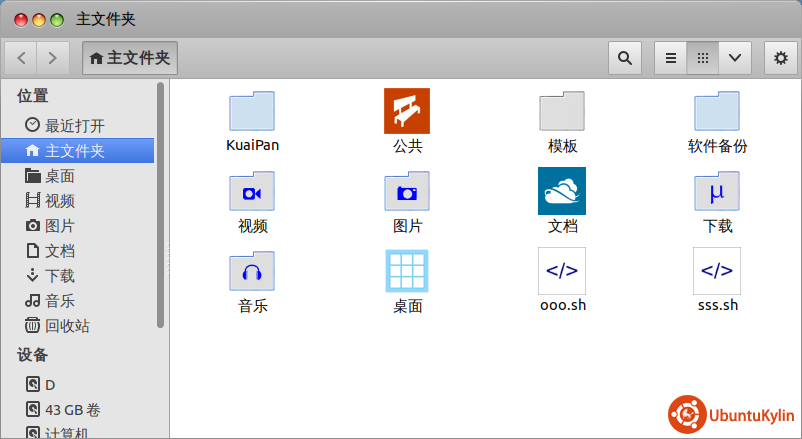
Task: Switch to list view
Action: pyautogui.click(x=671, y=58)
